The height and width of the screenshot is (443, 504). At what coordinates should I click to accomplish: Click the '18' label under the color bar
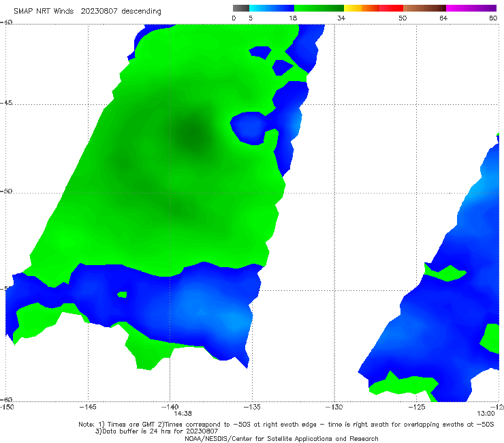[292, 18]
